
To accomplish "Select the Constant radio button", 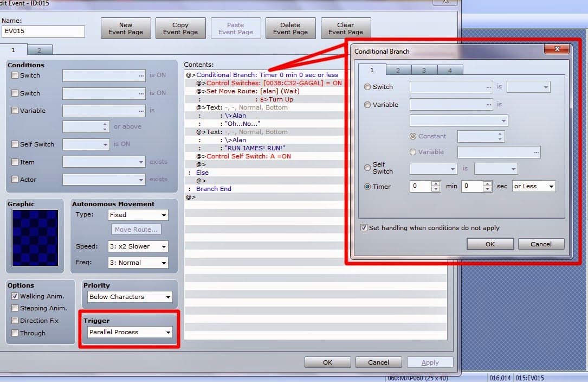I will 413,136.
